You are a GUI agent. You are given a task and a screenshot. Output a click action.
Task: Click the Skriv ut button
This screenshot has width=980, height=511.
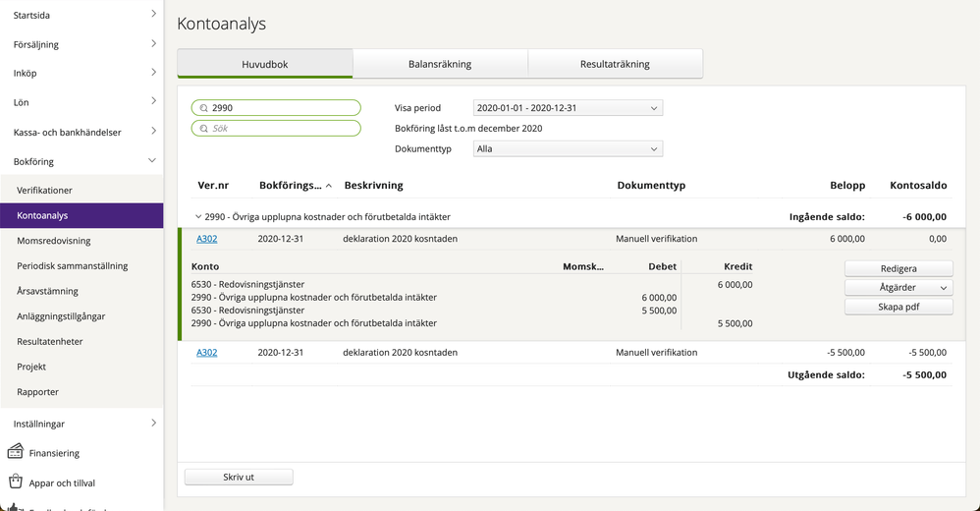pos(239,477)
